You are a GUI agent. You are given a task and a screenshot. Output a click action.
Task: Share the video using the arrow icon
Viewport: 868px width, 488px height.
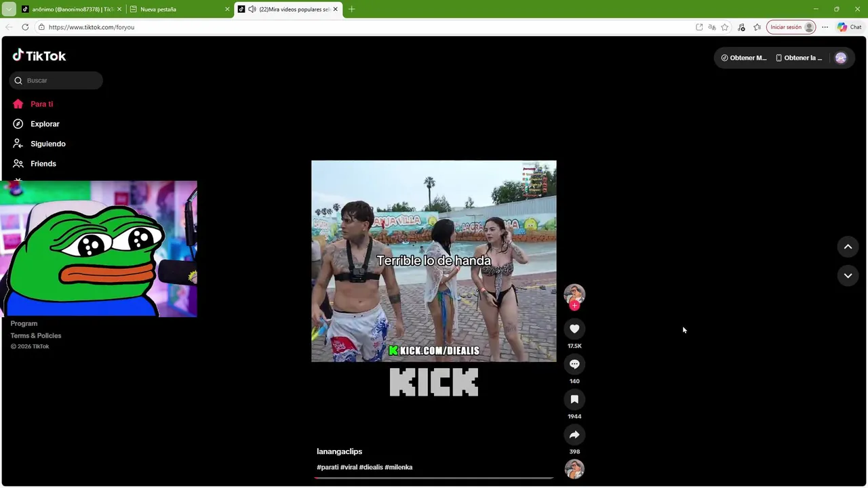(574, 434)
